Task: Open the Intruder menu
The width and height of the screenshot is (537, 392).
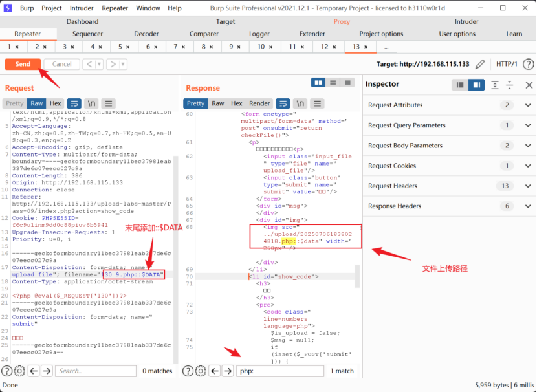Action: pyautogui.click(x=82, y=8)
